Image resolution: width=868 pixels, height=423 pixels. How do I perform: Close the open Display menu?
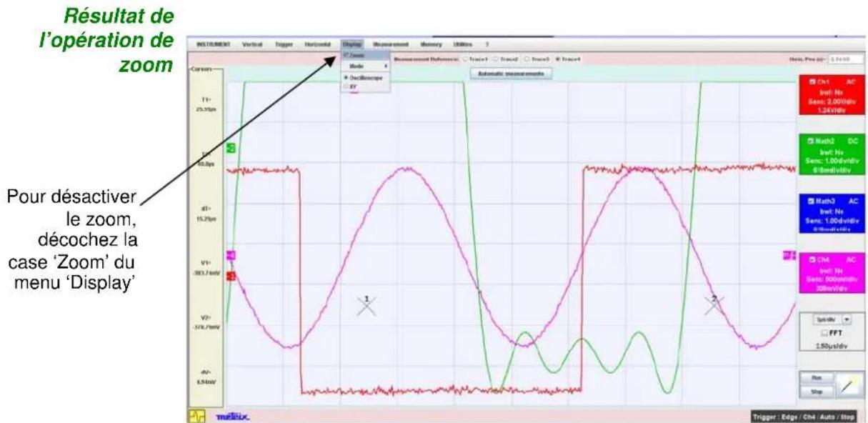353,44
